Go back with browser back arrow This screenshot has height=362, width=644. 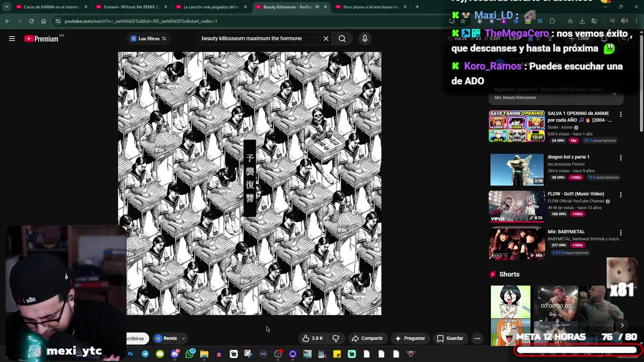click(x=7, y=21)
